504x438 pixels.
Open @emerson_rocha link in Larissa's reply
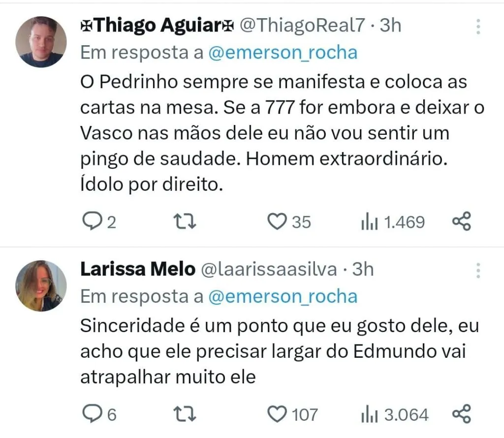pyautogui.click(x=283, y=296)
